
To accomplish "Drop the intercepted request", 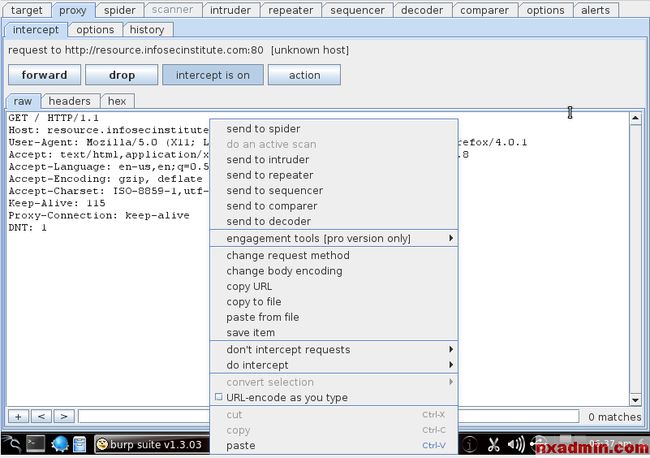I will click(121, 75).
